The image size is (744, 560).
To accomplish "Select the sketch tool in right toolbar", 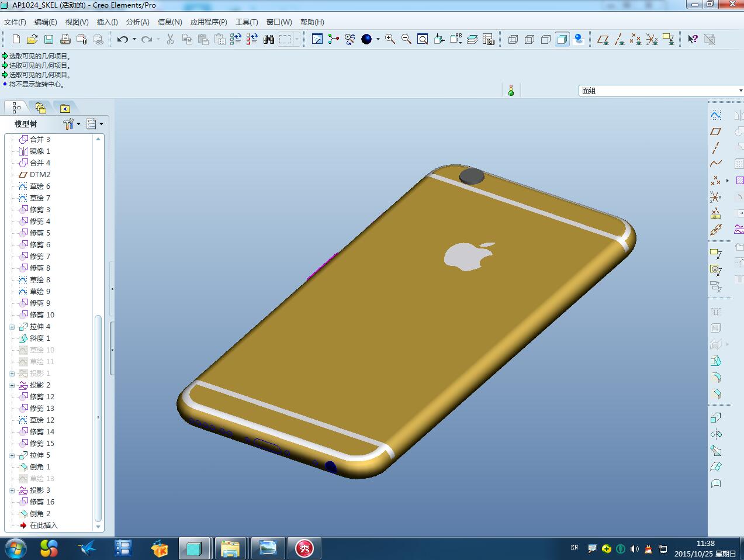I will [x=715, y=115].
